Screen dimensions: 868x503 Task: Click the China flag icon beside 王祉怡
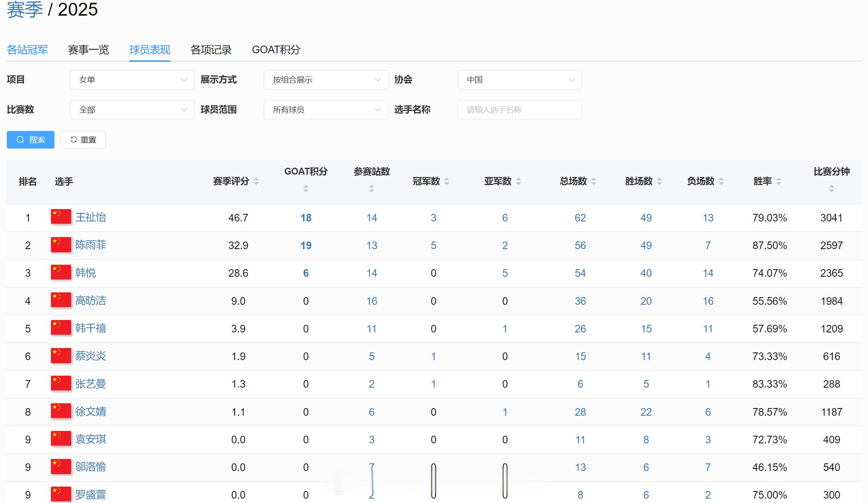(x=61, y=217)
